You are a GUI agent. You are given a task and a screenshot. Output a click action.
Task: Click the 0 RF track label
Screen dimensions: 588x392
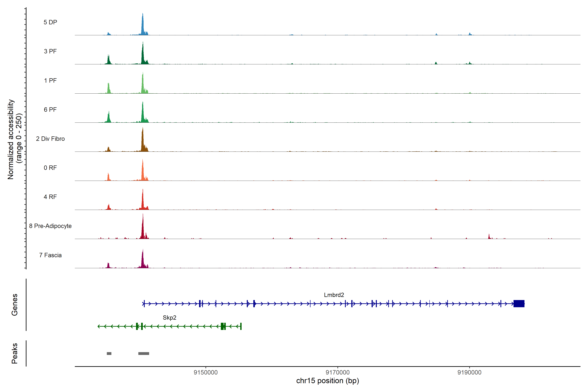(x=50, y=168)
